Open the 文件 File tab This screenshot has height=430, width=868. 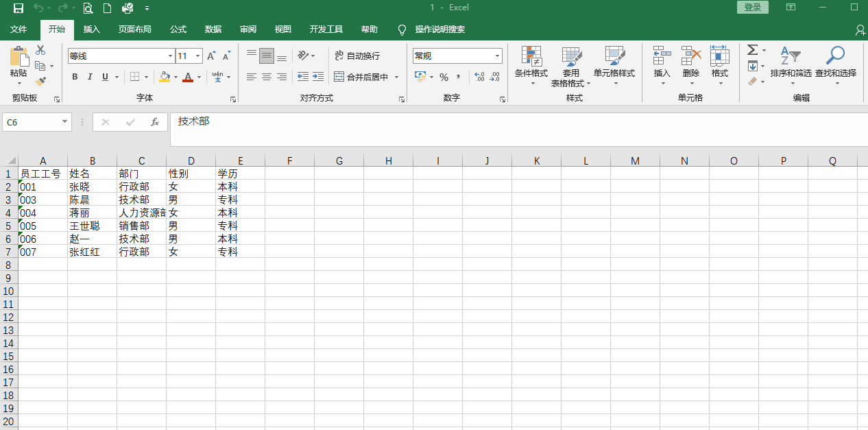pyautogui.click(x=19, y=29)
